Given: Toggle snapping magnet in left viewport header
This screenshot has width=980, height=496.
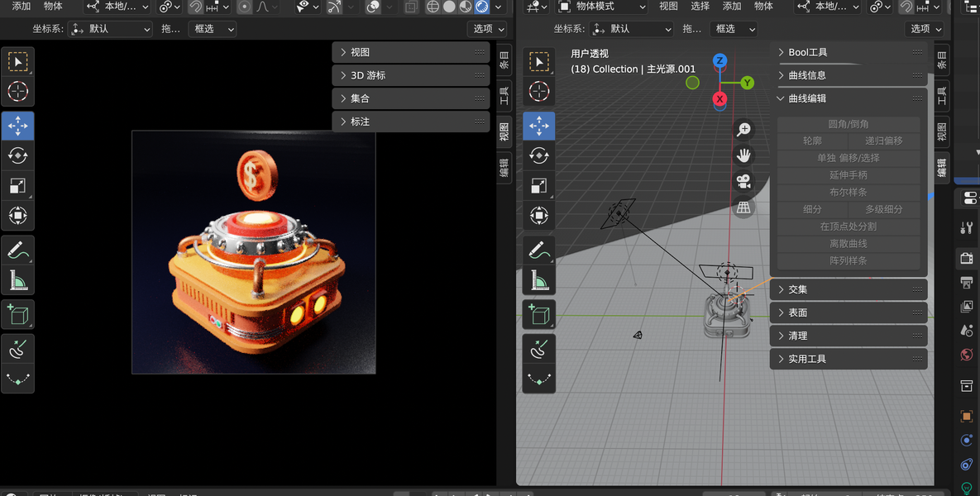Looking at the screenshot, I should [196, 7].
